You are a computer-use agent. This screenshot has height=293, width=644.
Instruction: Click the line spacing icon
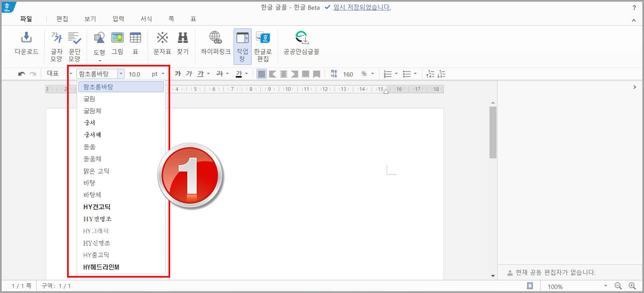point(334,74)
